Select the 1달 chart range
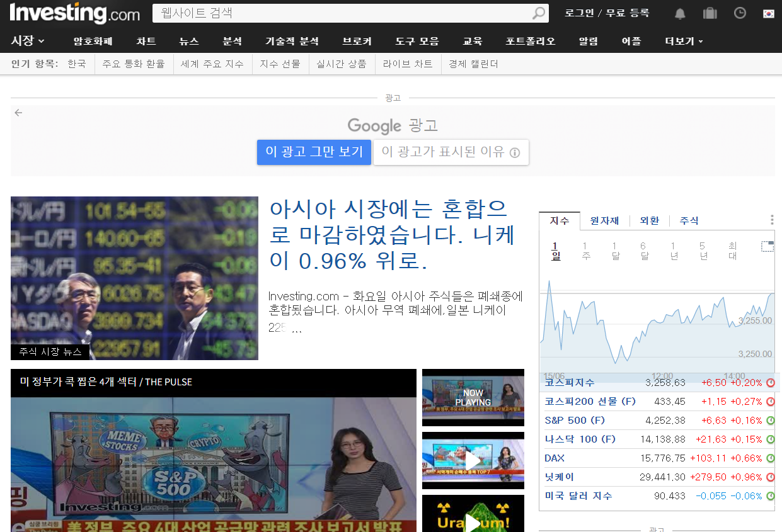This screenshot has height=532, width=782. [x=615, y=251]
